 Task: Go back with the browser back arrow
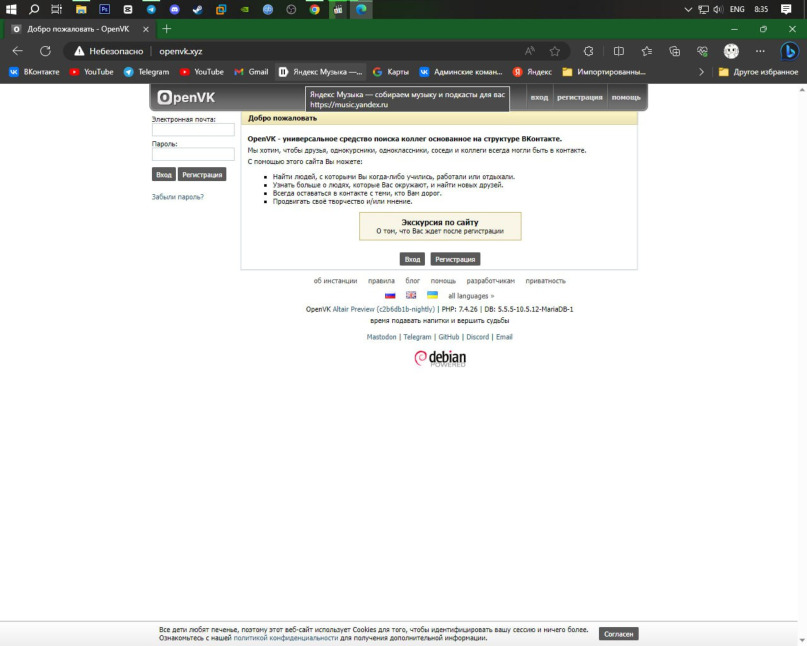coord(17,51)
